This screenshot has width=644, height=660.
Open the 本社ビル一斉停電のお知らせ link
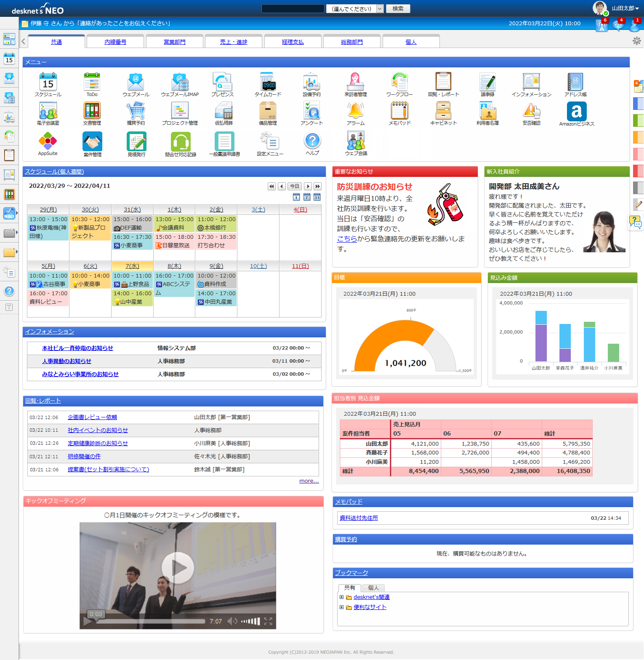click(77, 348)
